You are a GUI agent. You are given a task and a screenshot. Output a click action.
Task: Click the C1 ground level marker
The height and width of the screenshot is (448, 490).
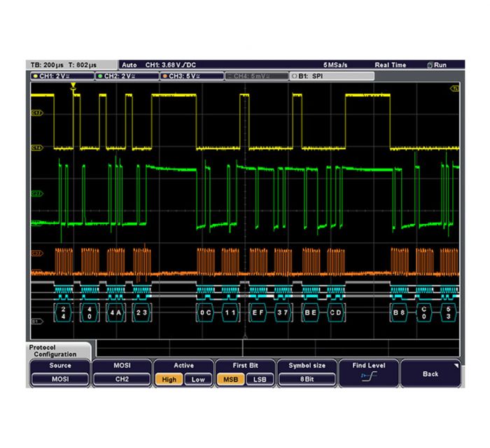click(x=36, y=148)
